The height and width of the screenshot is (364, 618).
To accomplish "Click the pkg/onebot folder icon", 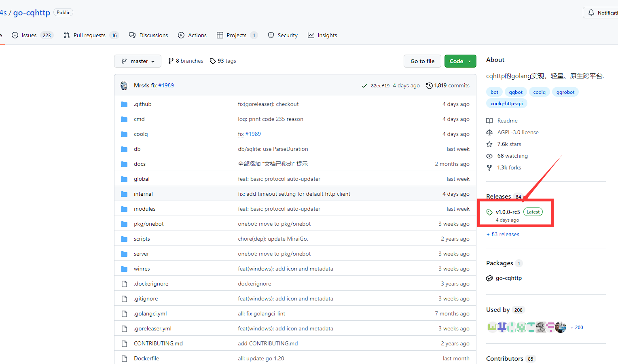I will coord(124,224).
